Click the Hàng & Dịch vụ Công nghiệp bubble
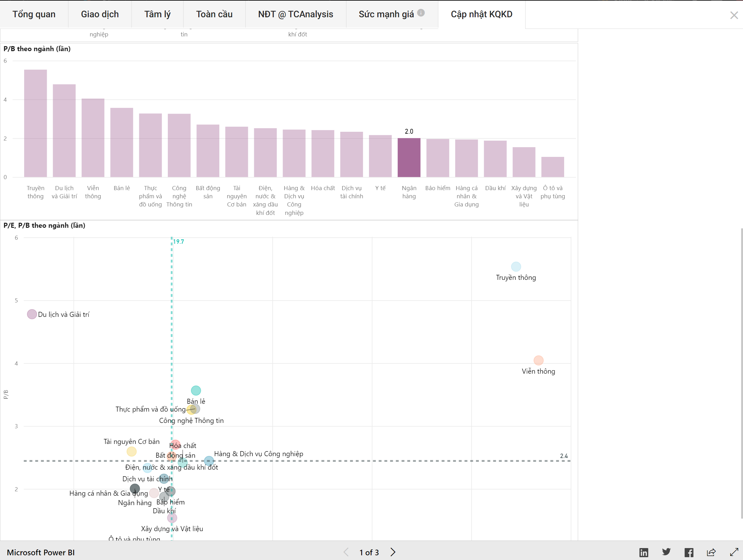This screenshot has height=560, width=743. tap(209, 461)
